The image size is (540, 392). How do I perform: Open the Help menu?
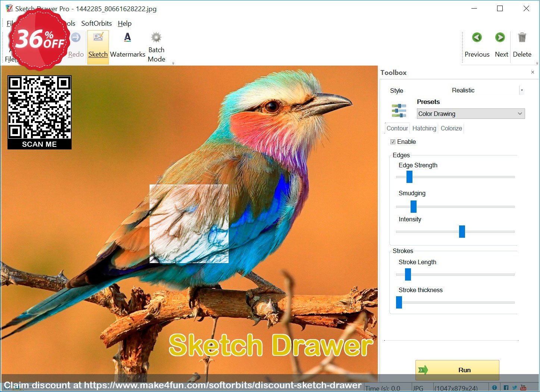125,23
